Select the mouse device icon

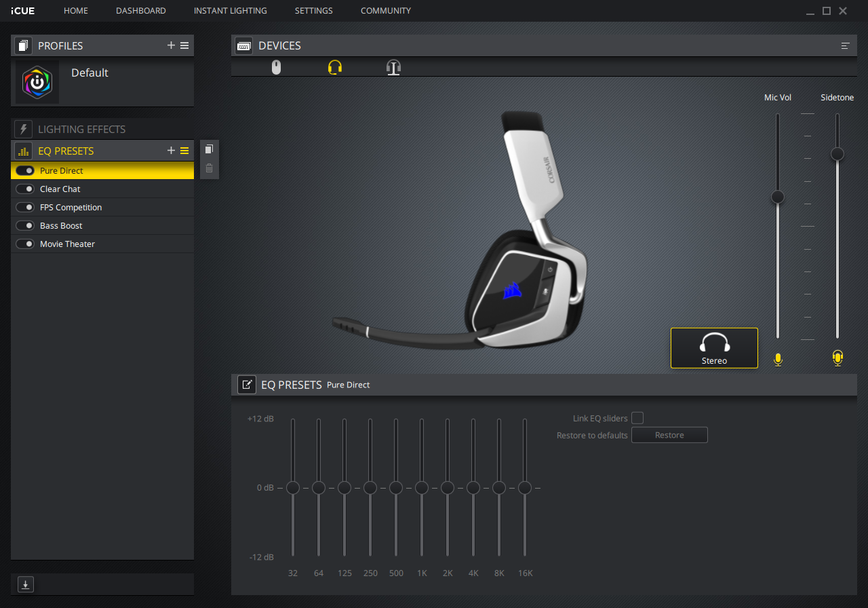(x=276, y=67)
